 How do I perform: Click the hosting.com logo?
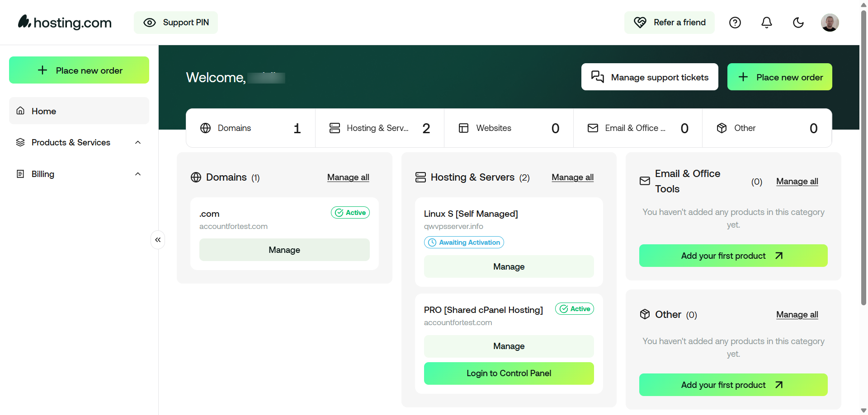coord(65,22)
